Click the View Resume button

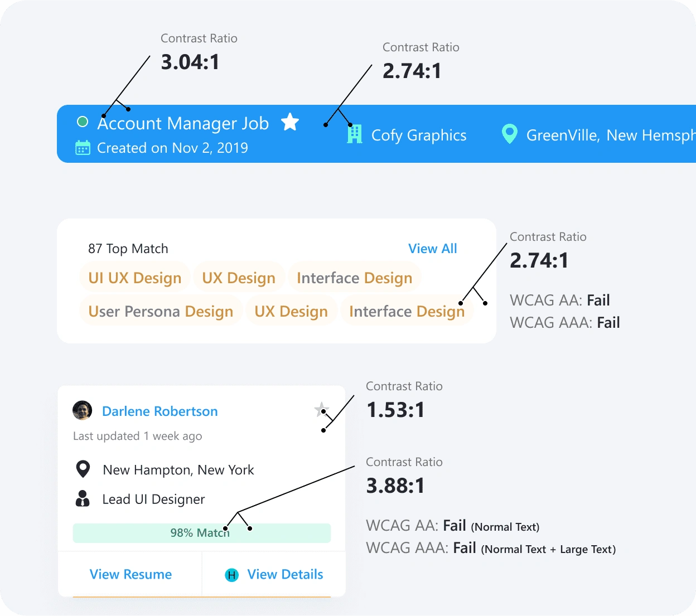(130, 574)
